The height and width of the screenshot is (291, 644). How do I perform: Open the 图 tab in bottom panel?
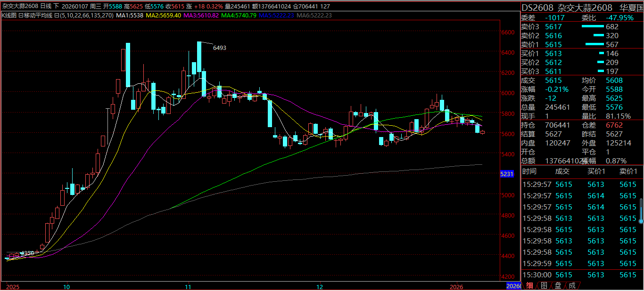click(x=544, y=285)
